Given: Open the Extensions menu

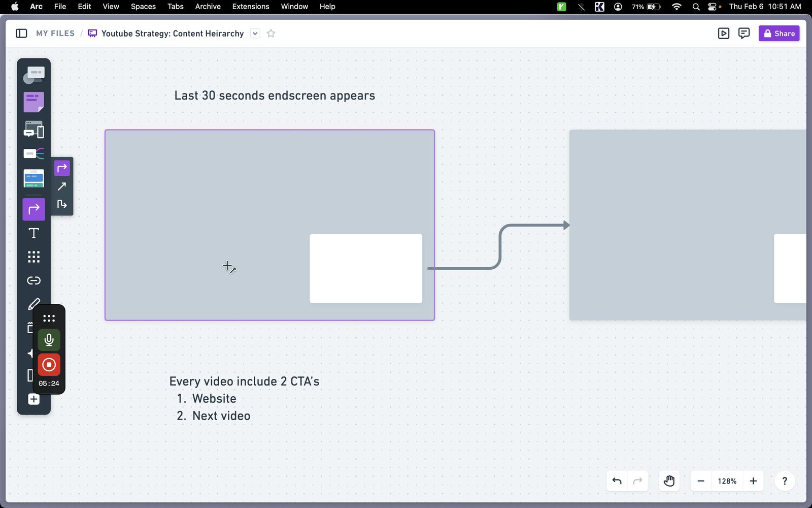Looking at the screenshot, I should [251, 7].
